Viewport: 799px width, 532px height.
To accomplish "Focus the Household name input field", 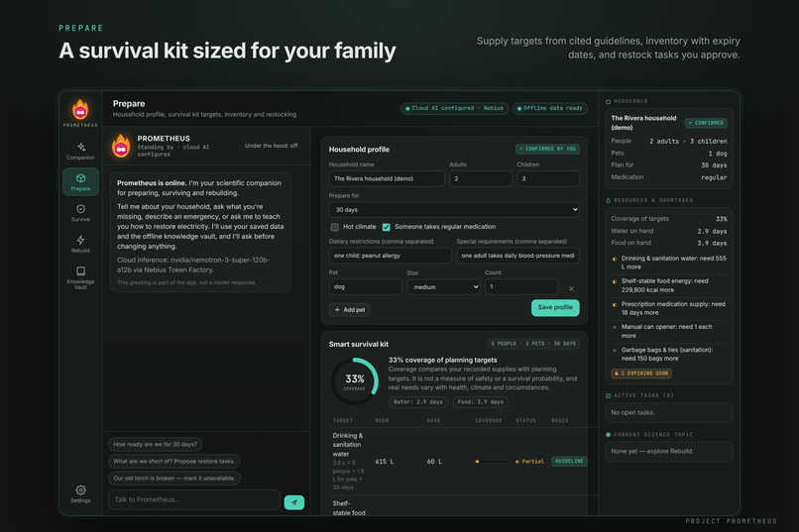I will [387, 178].
